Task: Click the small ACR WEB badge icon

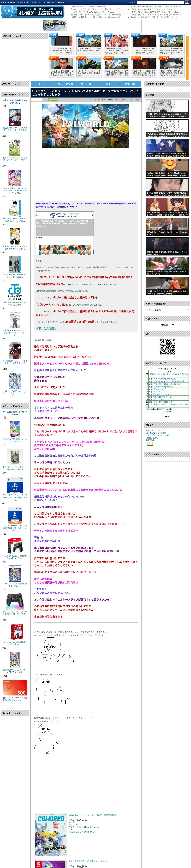Action: [x=167, y=416]
